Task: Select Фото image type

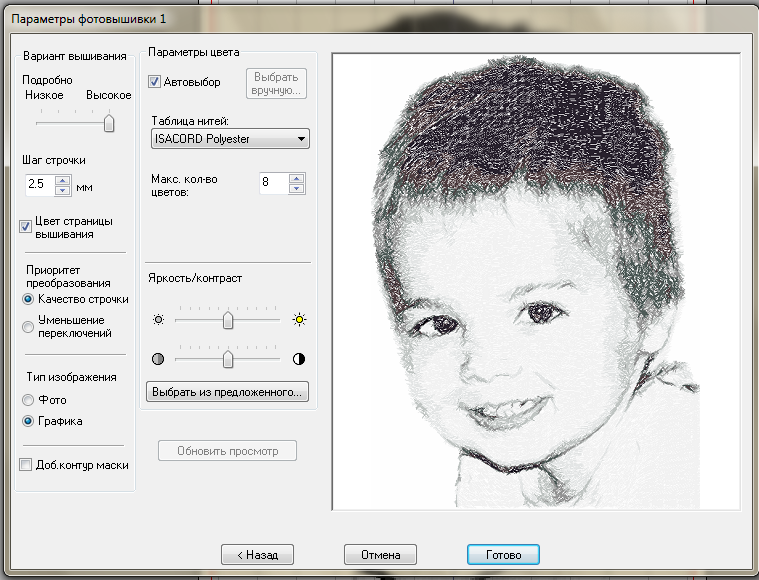Action: pyautogui.click(x=28, y=400)
